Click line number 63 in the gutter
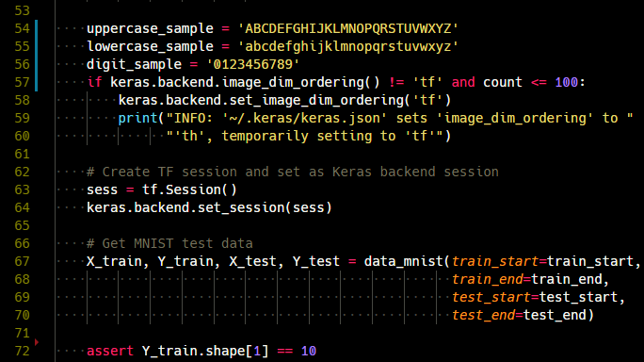Image resolution: width=644 pixels, height=362 pixels. click(x=23, y=189)
